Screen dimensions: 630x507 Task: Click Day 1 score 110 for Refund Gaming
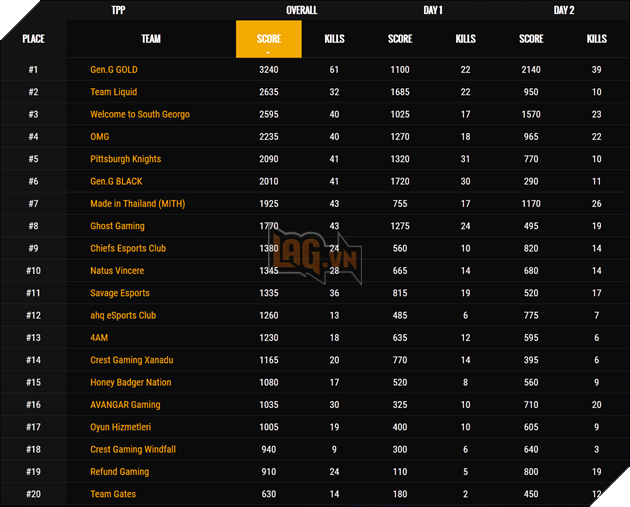400,472
